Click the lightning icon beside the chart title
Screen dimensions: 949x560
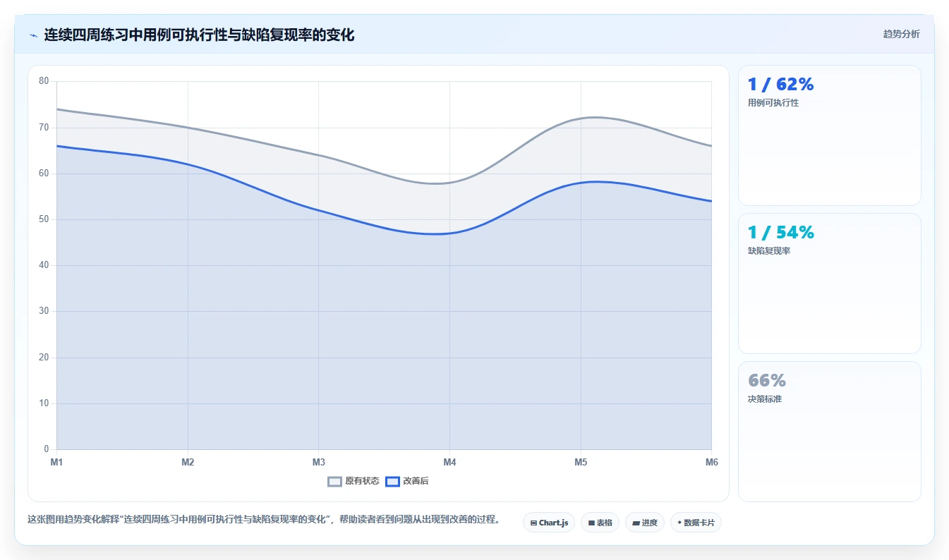click(x=34, y=35)
